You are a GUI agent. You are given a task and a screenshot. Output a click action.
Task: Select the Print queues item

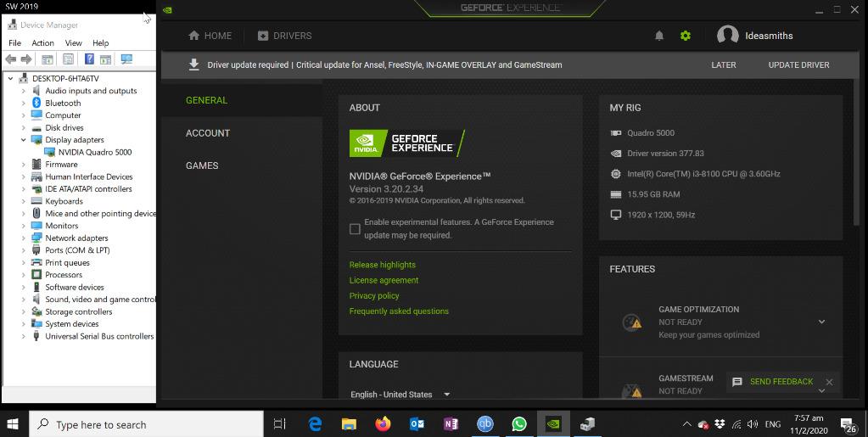tap(67, 262)
